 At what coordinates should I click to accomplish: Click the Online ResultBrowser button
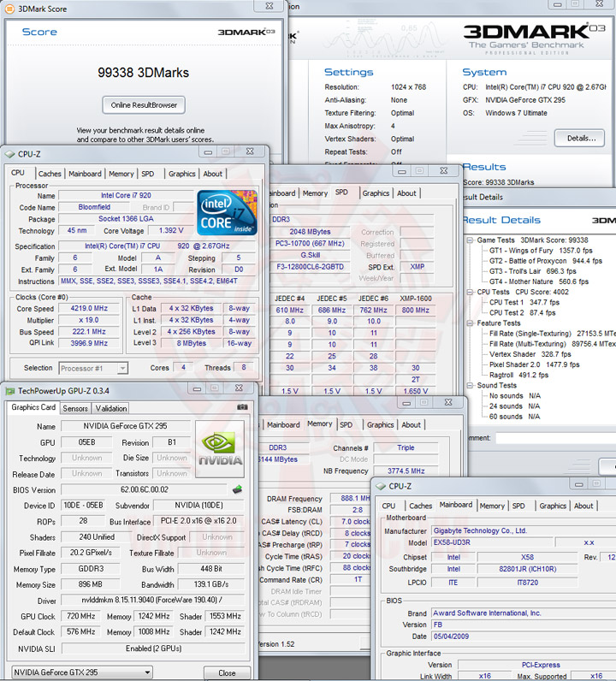[x=144, y=105]
